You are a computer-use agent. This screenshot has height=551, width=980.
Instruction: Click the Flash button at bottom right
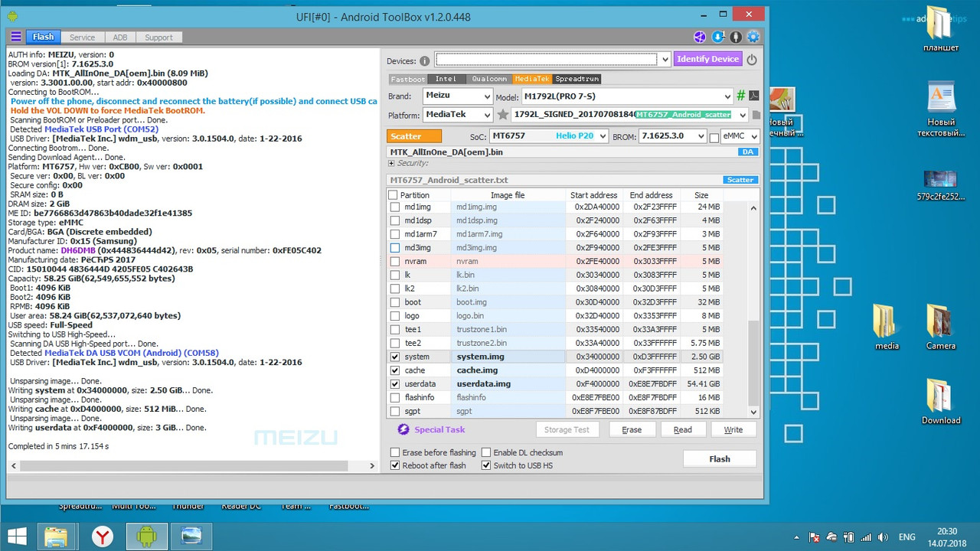pyautogui.click(x=720, y=458)
